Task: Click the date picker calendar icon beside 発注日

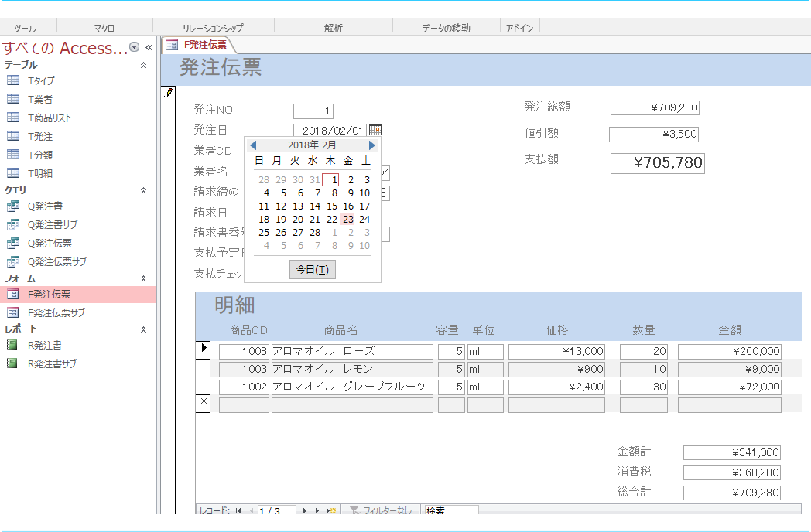Action: click(375, 130)
